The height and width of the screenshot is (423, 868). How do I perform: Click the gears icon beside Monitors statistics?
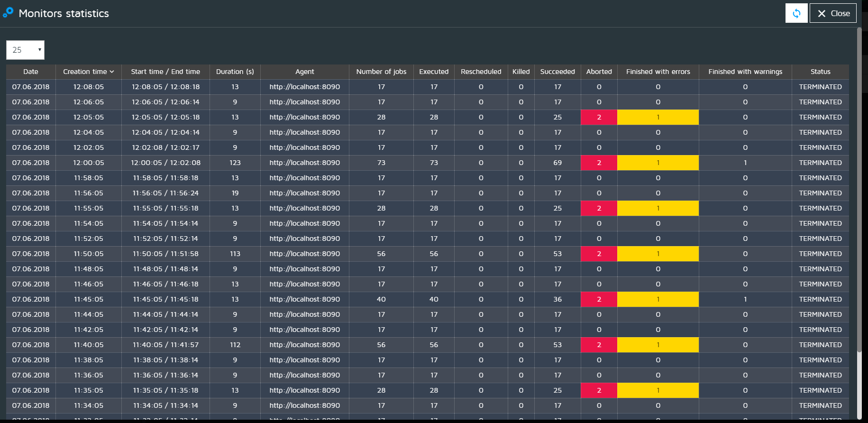(x=8, y=13)
